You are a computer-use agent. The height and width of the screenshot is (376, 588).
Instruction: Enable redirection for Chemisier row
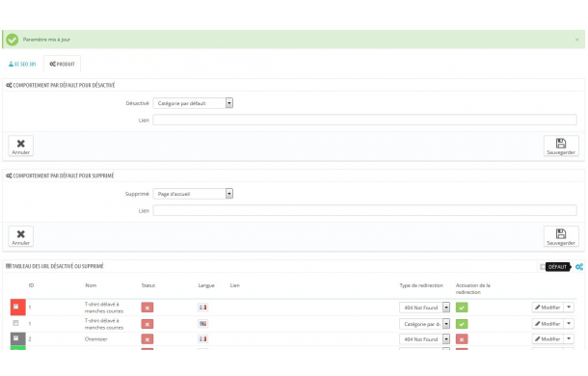pos(462,339)
